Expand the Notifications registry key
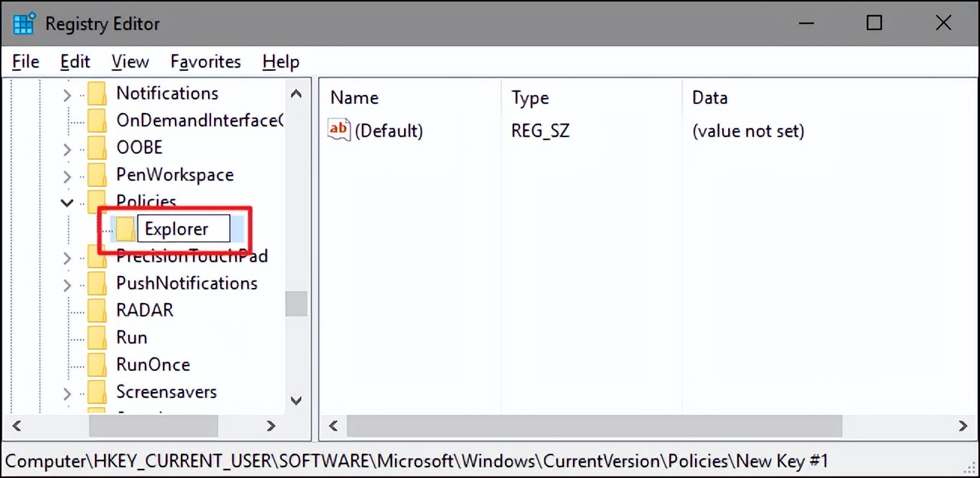This screenshot has height=478, width=980. tap(66, 93)
